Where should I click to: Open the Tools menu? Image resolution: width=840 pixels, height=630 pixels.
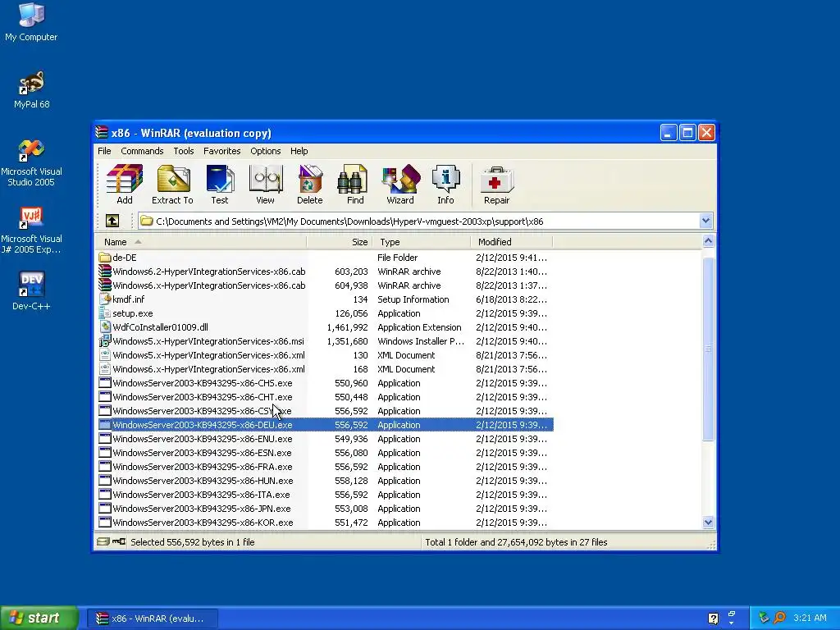183,151
